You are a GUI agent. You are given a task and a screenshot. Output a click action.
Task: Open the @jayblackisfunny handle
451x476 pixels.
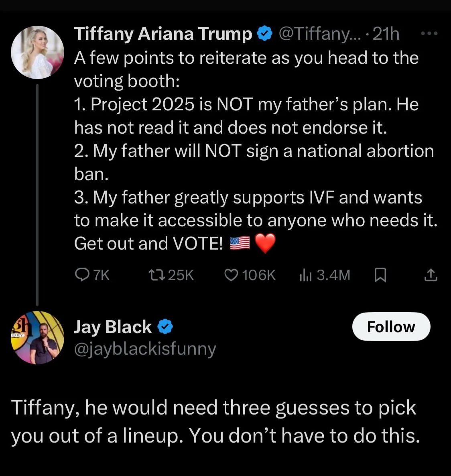[145, 349]
